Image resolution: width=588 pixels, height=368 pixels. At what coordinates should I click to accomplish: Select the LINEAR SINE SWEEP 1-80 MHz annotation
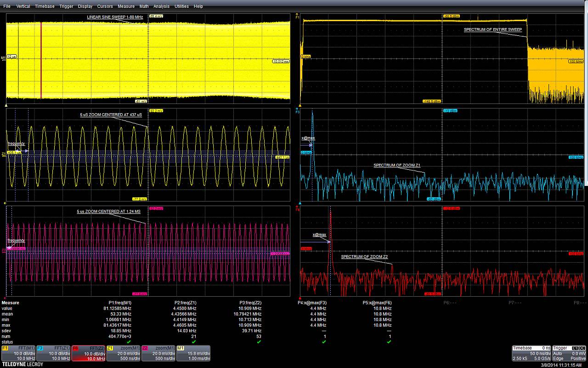point(115,17)
